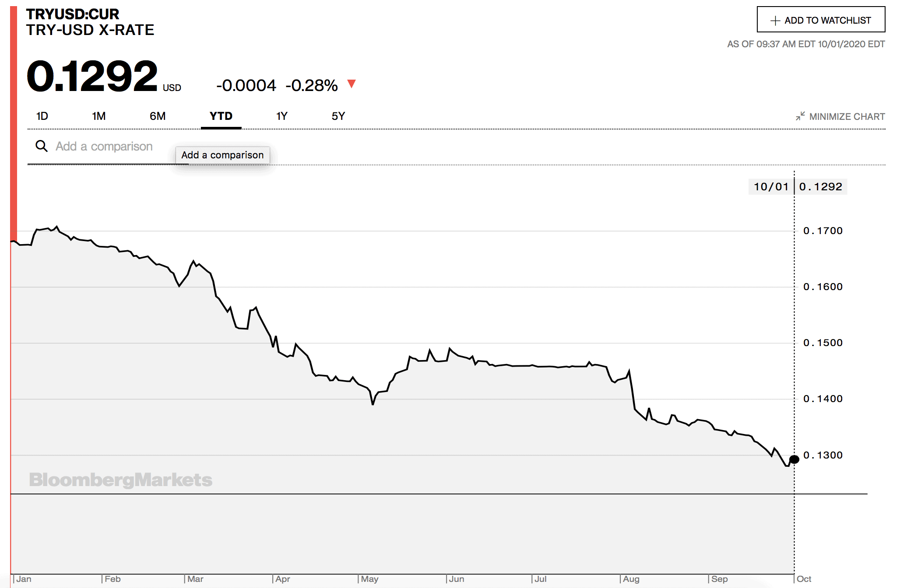
Task: Click the Apr x-axis label
Action: [283, 579]
